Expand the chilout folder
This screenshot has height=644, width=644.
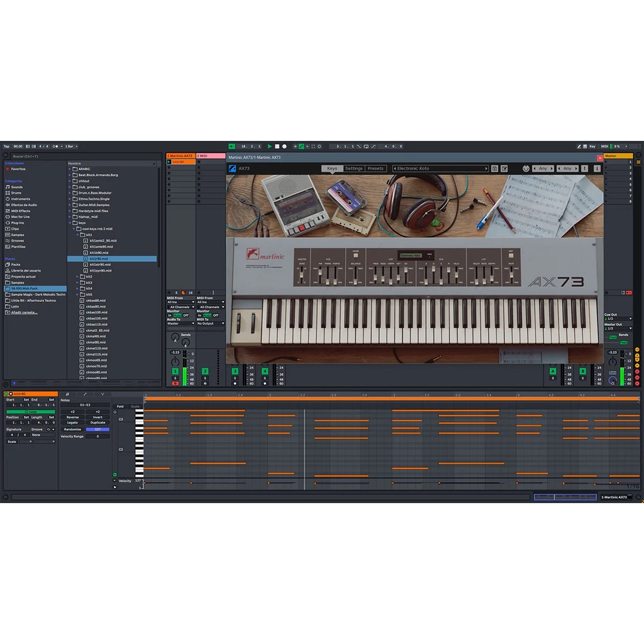point(70,180)
